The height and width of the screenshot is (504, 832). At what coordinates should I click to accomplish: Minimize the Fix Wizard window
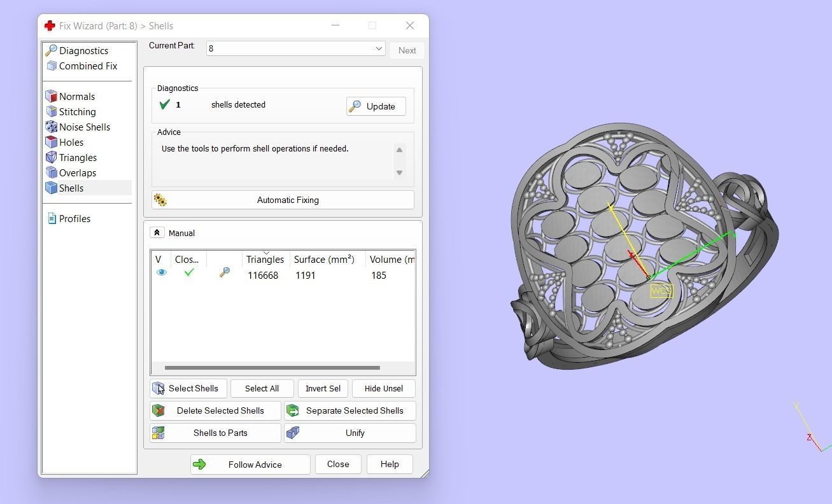click(335, 25)
